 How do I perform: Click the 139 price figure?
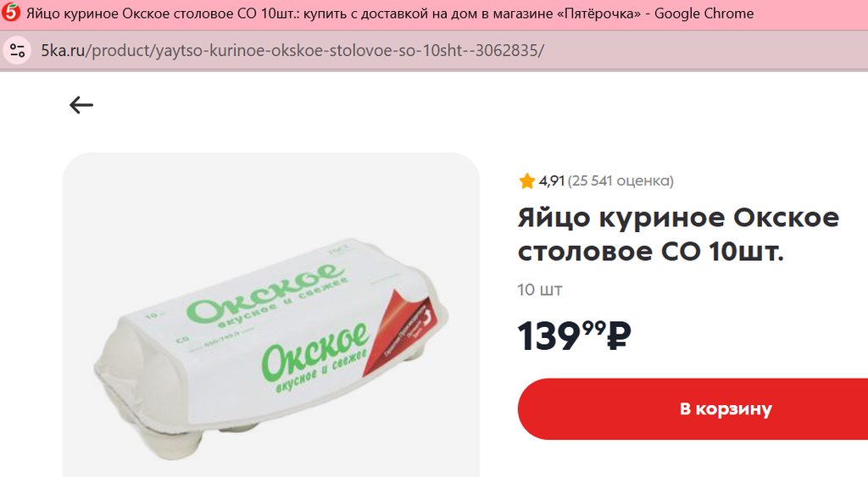[x=548, y=336]
